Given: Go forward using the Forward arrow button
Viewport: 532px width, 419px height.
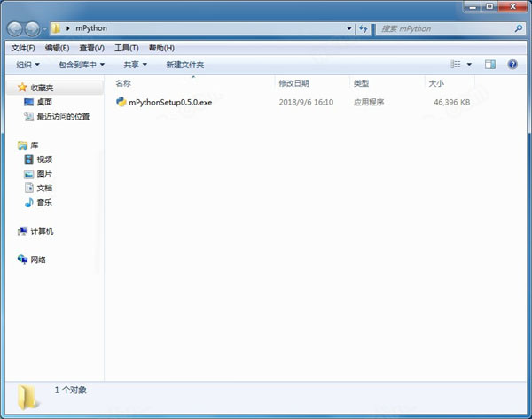Looking at the screenshot, I should [x=33, y=29].
